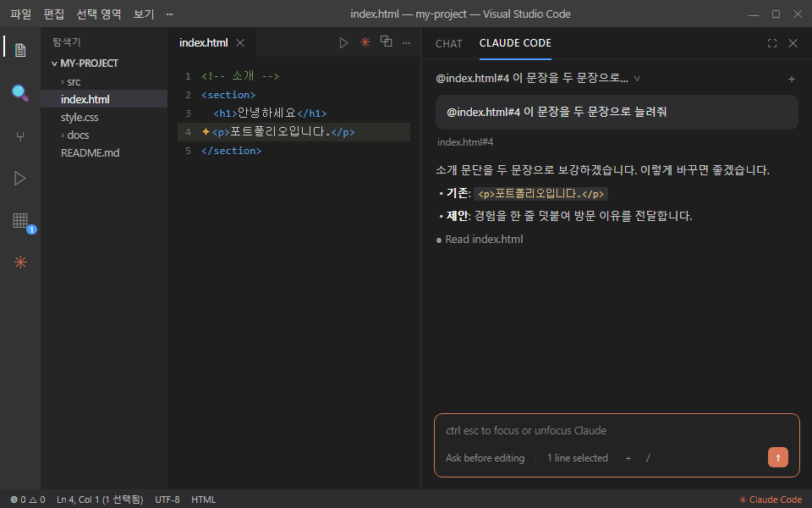This screenshot has width=812, height=508.
Task: Toggle the 1 line selected context
Action: point(578,458)
